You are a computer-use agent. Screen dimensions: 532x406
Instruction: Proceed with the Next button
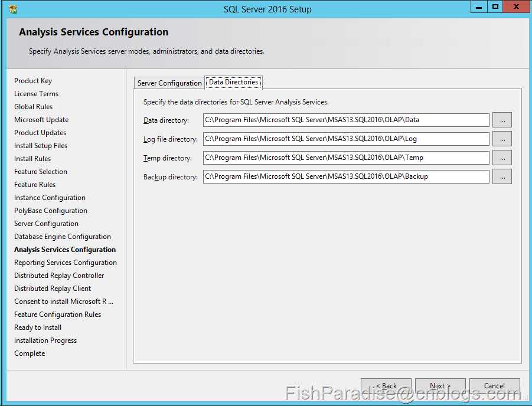coord(440,386)
